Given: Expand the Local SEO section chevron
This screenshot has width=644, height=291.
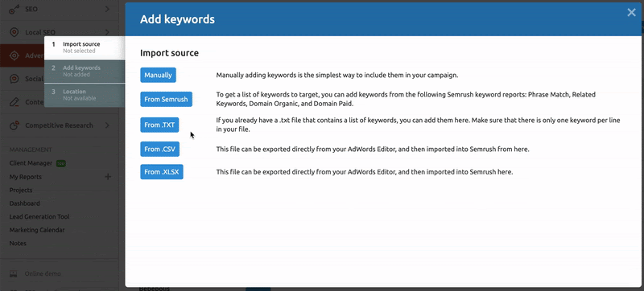Looking at the screenshot, I should [107, 32].
